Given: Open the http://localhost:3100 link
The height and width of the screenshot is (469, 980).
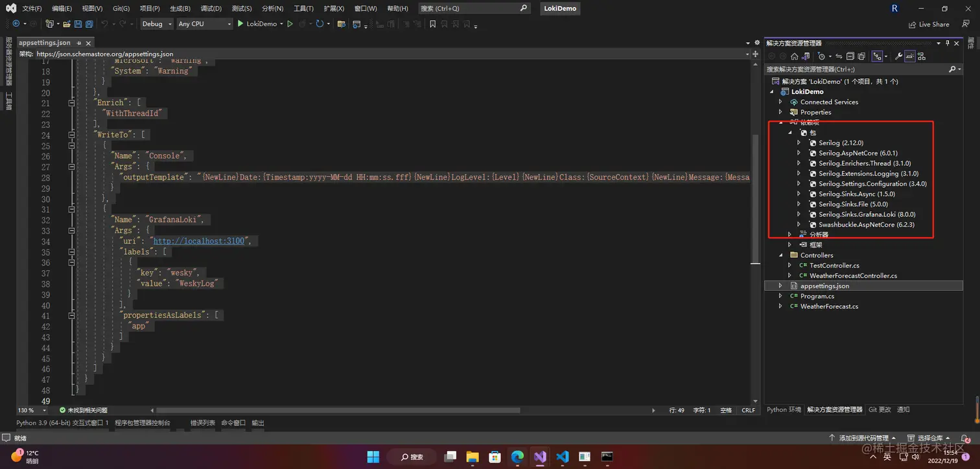Looking at the screenshot, I should 199,241.
